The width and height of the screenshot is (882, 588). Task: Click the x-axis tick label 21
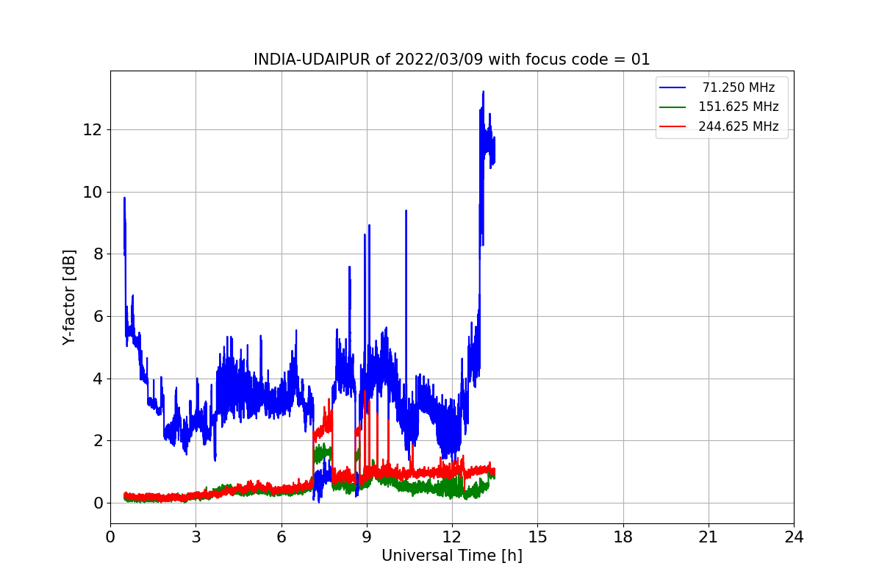(709, 537)
